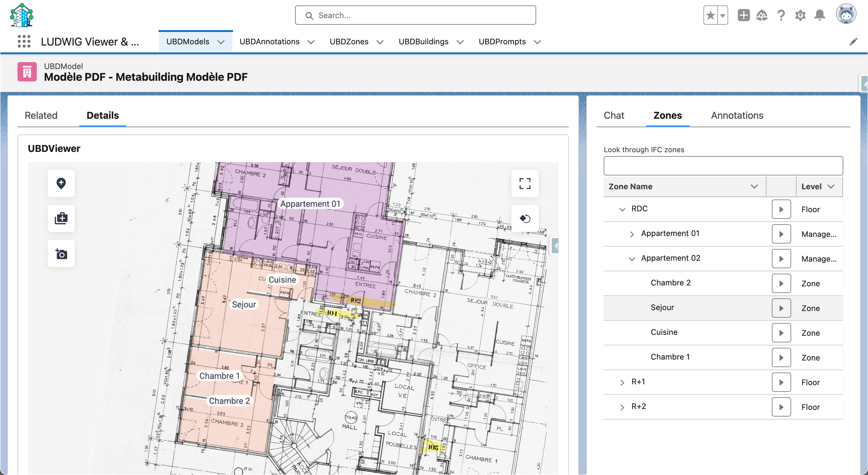Open the UBDZones tab dropdown arrow
This screenshot has width=868, height=475.
click(380, 42)
